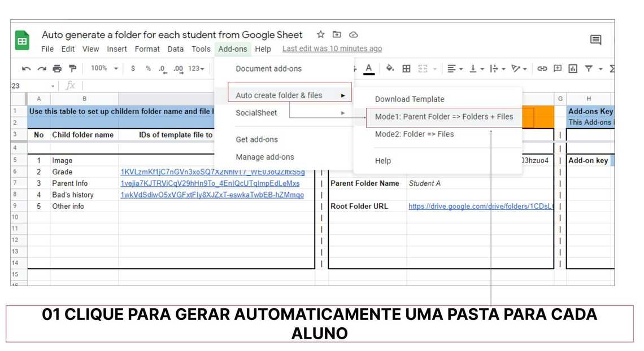Undo the last action

click(27, 68)
